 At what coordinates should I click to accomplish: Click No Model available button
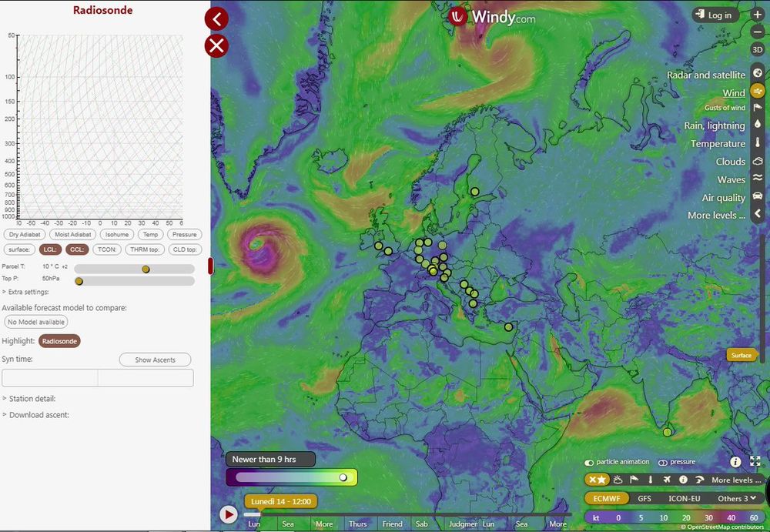36,322
